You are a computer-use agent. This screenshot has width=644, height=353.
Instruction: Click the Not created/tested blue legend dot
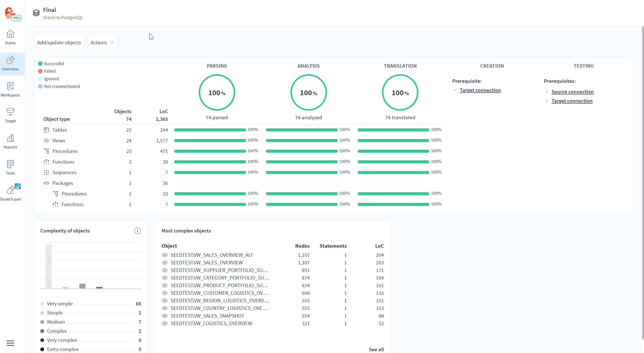(x=40, y=86)
